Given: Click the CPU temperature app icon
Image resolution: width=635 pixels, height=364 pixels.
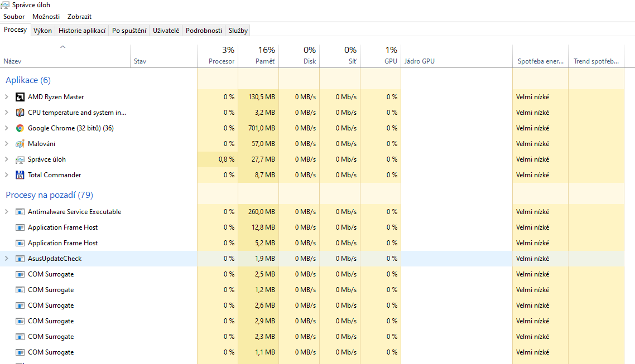Looking at the screenshot, I should 20,113.
